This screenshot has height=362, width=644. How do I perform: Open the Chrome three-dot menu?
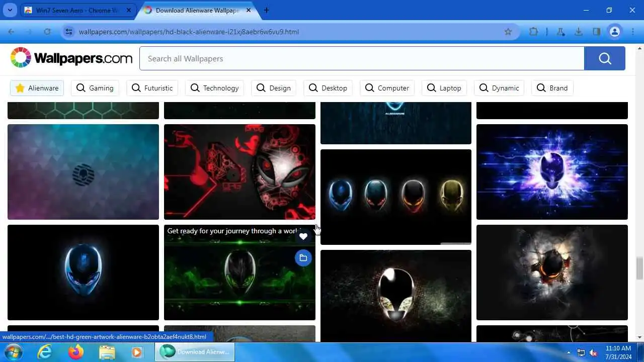tap(633, 32)
